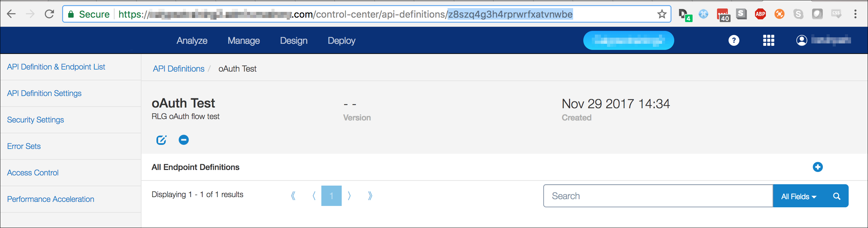This screenshot has height=228, width=868.
Task: Open the Analyze menu
Action: tap(192, 41)
